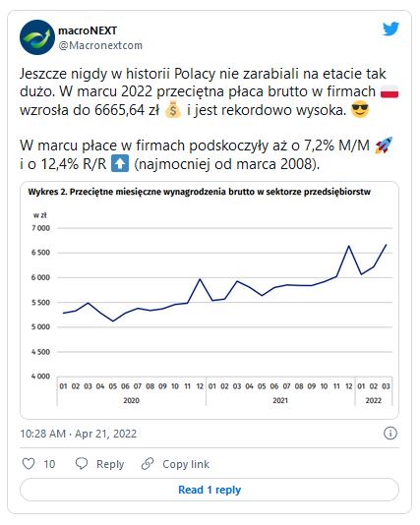The image size is (420, 525).
Task: Click the sunglasses face emoji
Action: point(360,110)
